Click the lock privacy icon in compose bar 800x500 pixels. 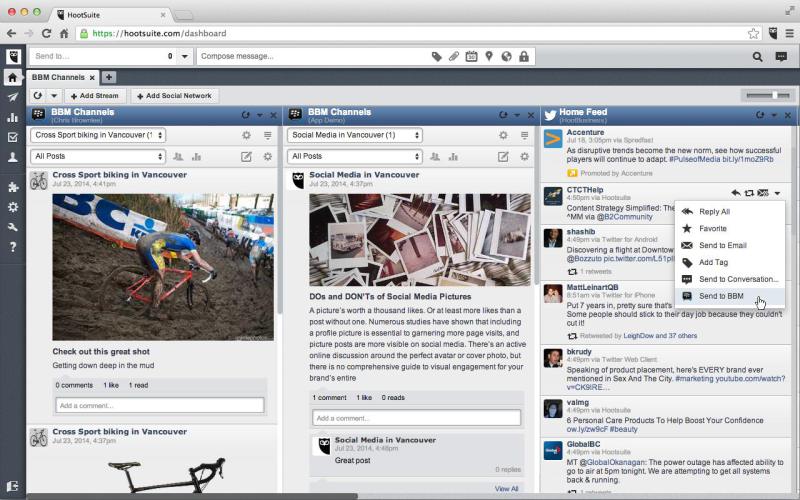[524, 57]
